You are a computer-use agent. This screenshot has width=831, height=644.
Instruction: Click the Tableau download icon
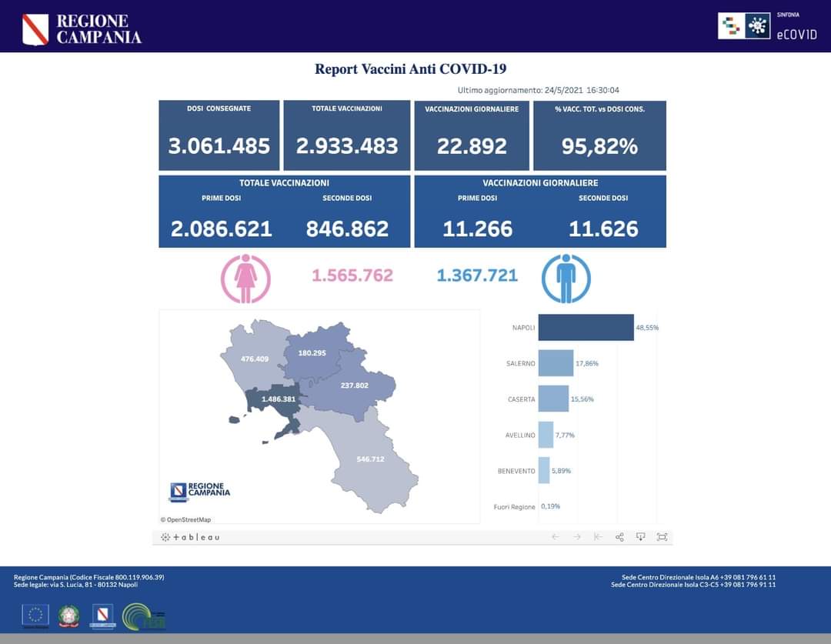640,537
